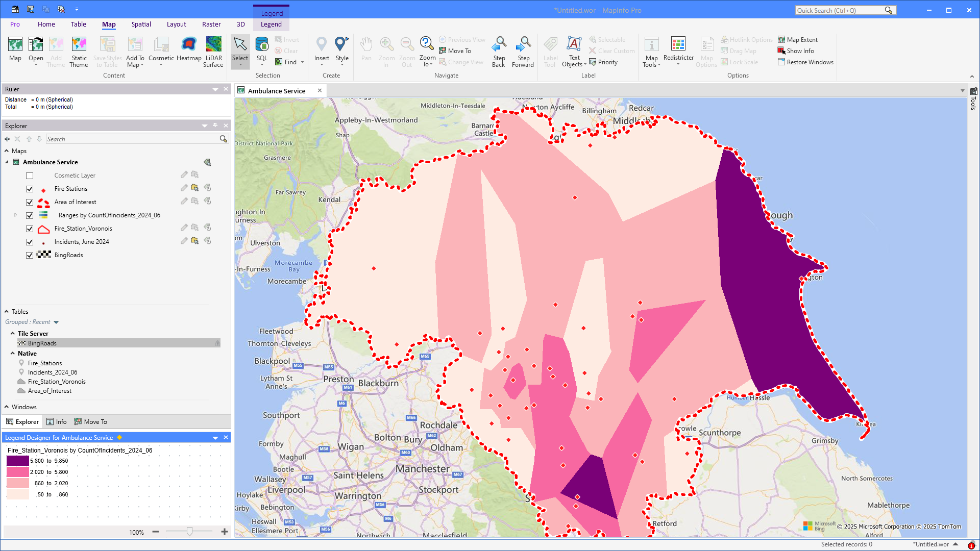980x551 pixels.
Task: Enable the Cosmetic Layer checkbox
Action: coord(30,176)
